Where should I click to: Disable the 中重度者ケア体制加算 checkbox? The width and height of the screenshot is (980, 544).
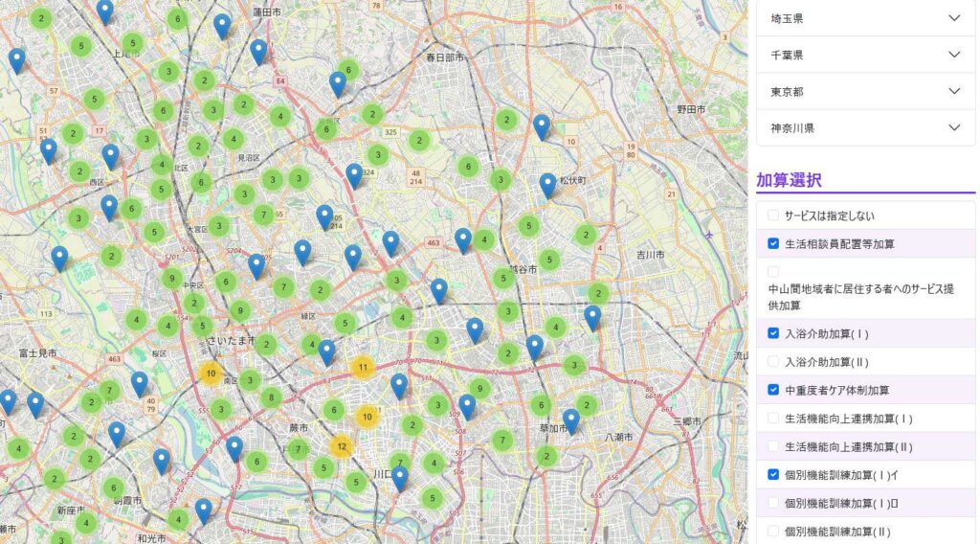coord(773,390)
